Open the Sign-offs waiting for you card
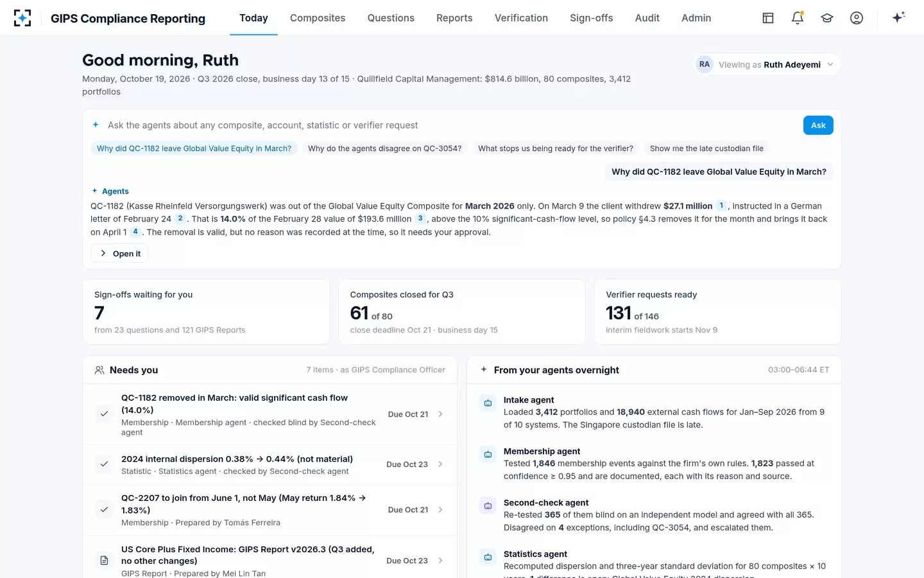 click(206, 311)
